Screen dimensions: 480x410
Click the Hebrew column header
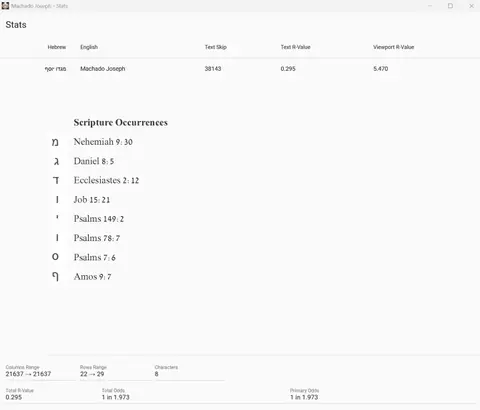[57, 47]
